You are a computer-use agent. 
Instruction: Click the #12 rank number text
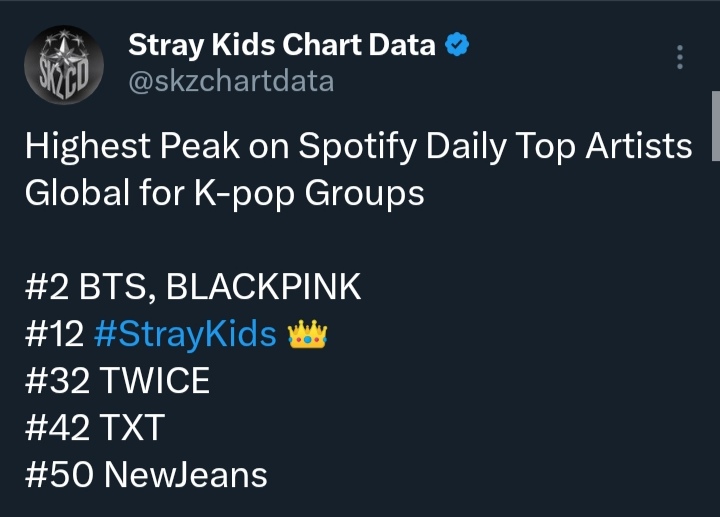pos(55,334)
